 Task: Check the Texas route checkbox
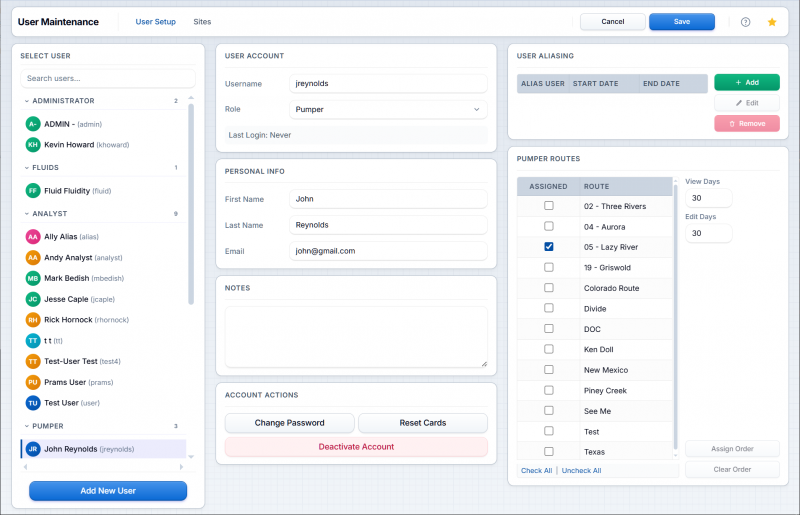(548, 451)
